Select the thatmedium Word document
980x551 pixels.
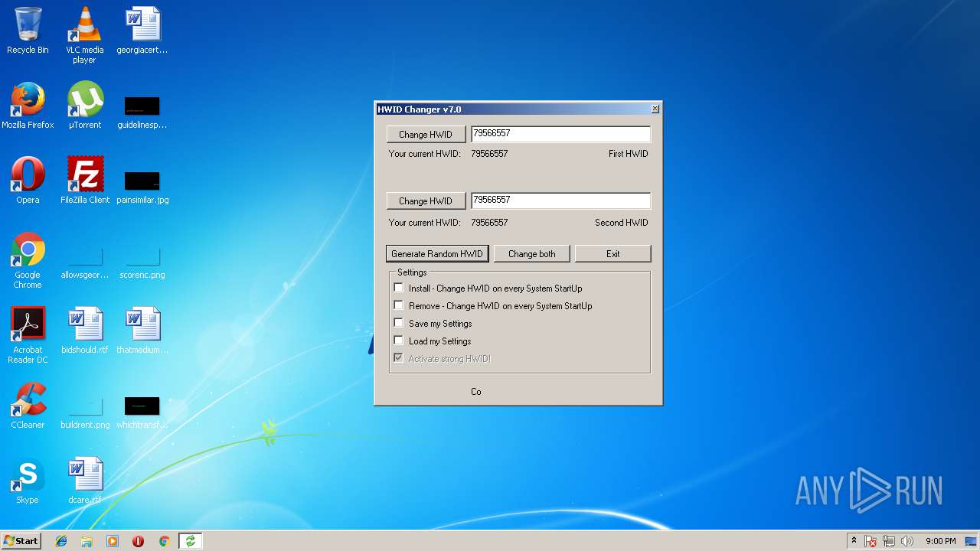(x=142, y=331)
